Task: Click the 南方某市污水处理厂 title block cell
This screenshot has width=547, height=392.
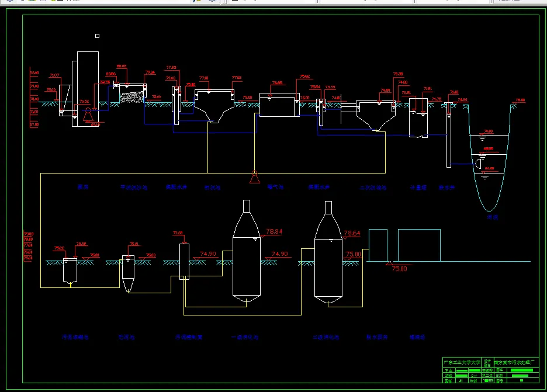Action: (515, 362)
